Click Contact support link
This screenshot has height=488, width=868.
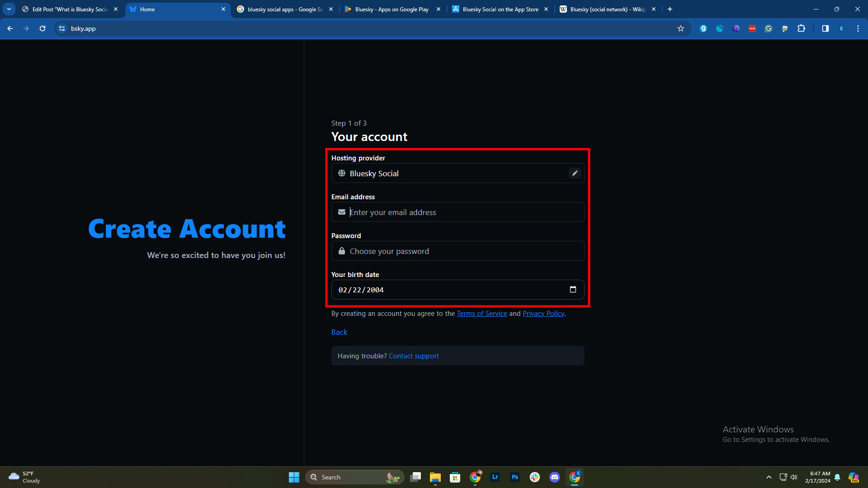[x=413, y=356]
